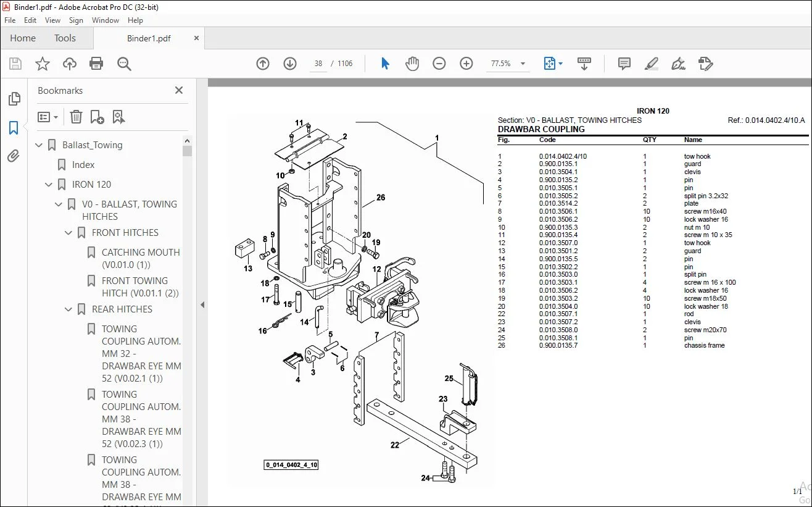The height and width of the screenshot is (507, 812).
Task: Click the page number input field
Action: 318,64
